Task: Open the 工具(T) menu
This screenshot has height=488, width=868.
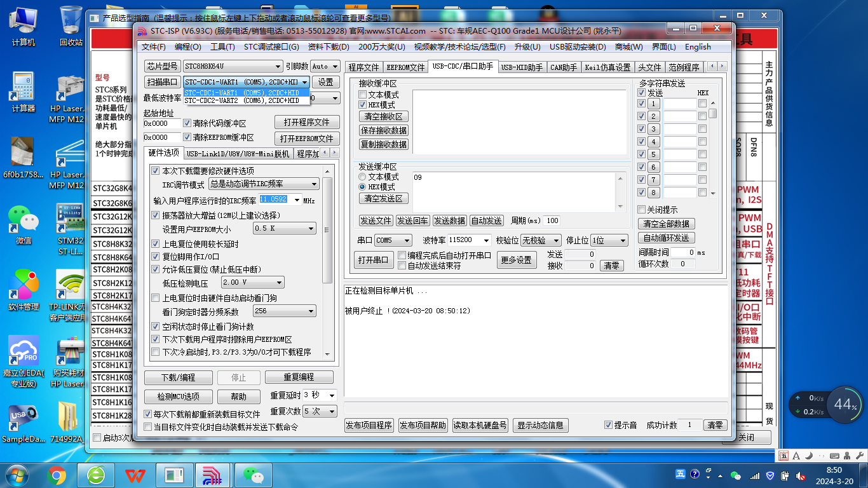Action: pos(222,47)
